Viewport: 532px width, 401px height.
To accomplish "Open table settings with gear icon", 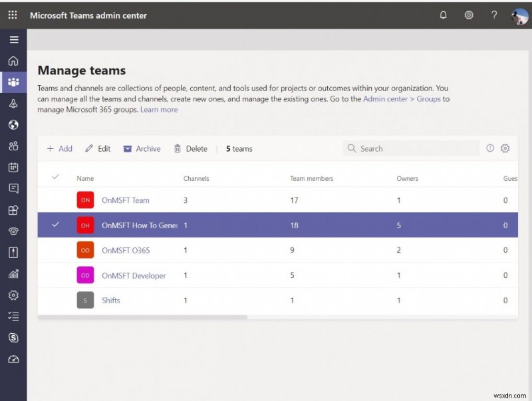I will click(505, 148).
